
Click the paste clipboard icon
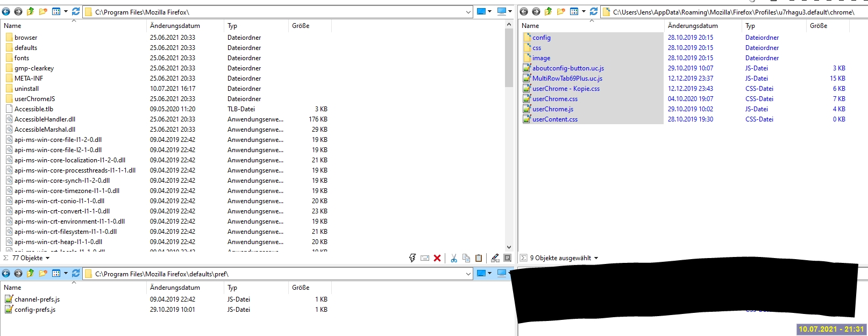pos(479,258)
